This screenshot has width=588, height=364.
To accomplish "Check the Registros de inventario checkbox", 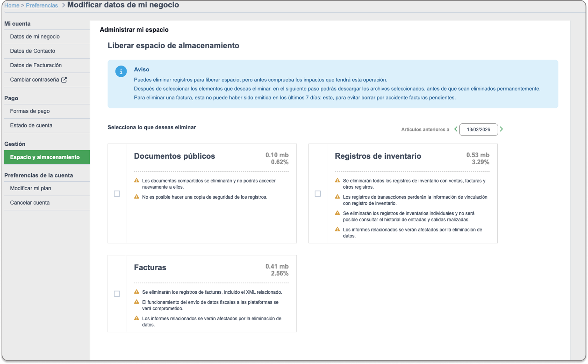I will [x=318, y=194].
